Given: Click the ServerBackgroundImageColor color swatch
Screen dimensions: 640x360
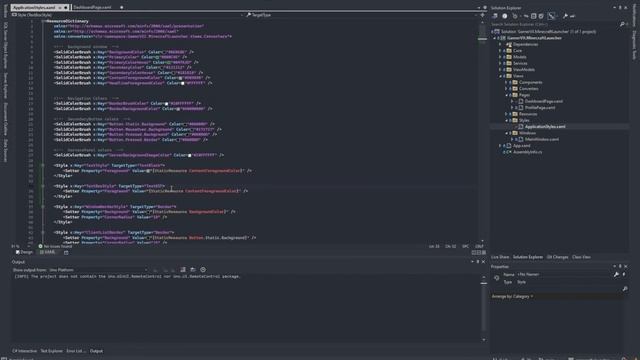Looking at the screenshot, I should (189, 156).
